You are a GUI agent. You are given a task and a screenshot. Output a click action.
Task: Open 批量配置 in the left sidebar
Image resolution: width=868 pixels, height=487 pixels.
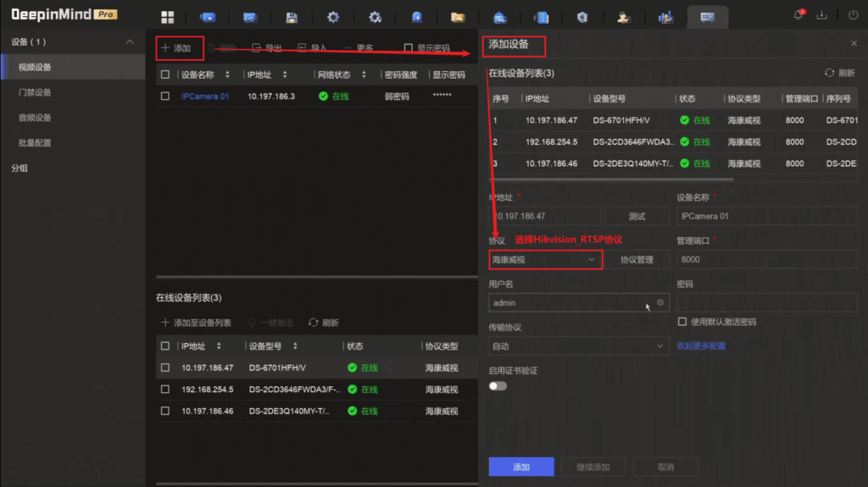[35, 143]
